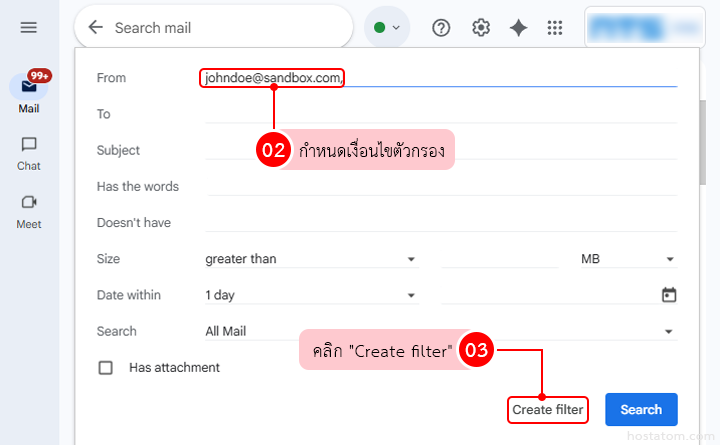
Task: Focus the 'Has the words' field
Action: tap(440, 187)
